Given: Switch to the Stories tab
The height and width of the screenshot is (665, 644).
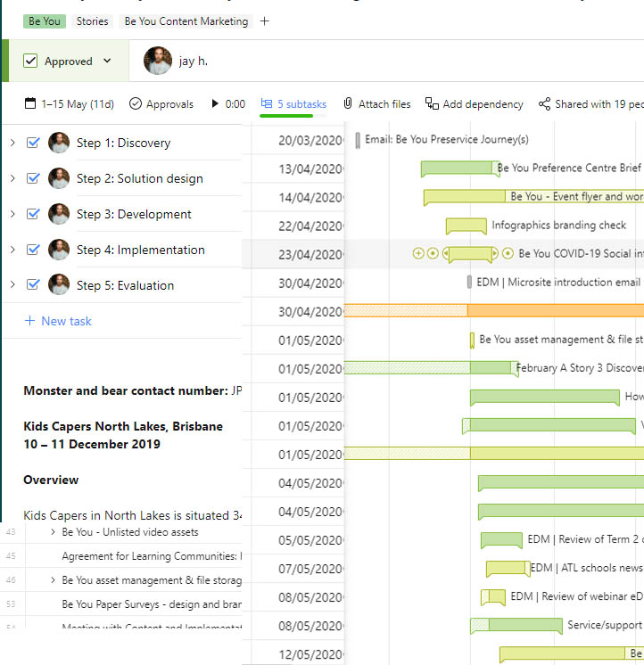Looking at the screenshot, I should 92,21.
